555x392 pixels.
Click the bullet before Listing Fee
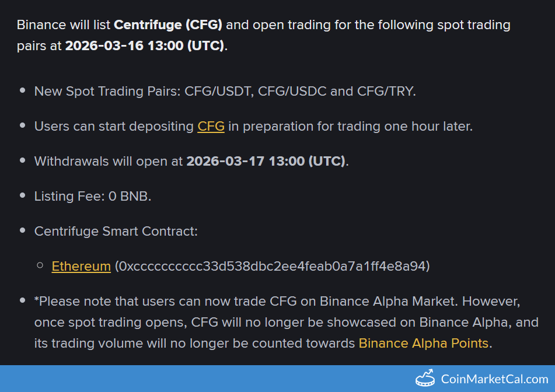tap(23, 195)
